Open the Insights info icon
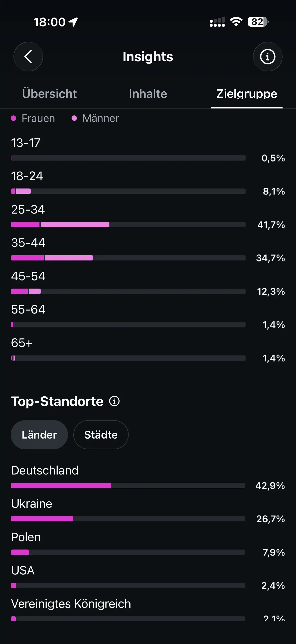Viewport: 296px width, 644px height. coord(268,57)
